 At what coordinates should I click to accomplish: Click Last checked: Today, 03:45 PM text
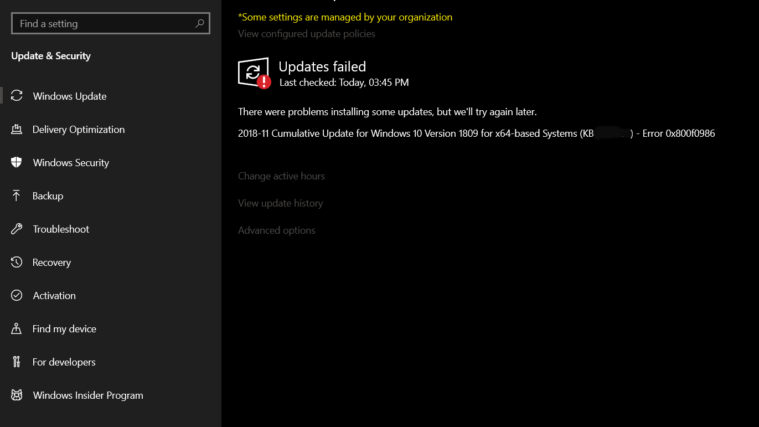click(x=344, y=82)
